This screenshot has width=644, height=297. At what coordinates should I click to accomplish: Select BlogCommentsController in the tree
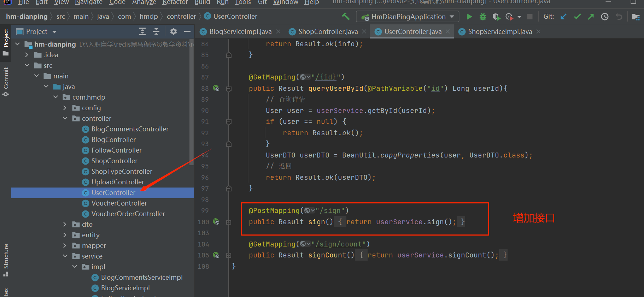pos(130,129)
